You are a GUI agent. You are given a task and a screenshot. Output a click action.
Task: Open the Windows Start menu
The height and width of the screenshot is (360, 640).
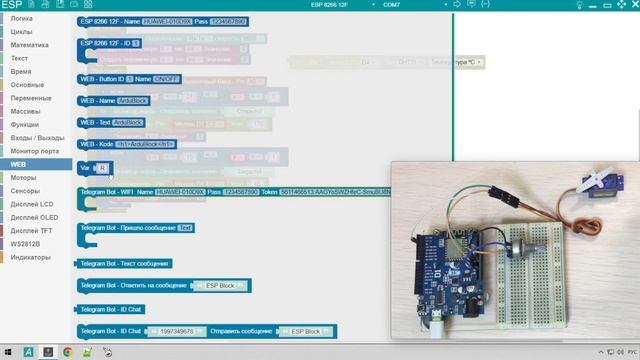tap(8, 352)
